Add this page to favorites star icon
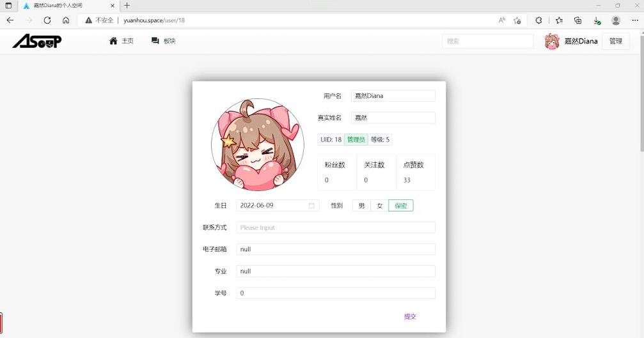This screenshot has width=644, height=338. pos(517,20)
